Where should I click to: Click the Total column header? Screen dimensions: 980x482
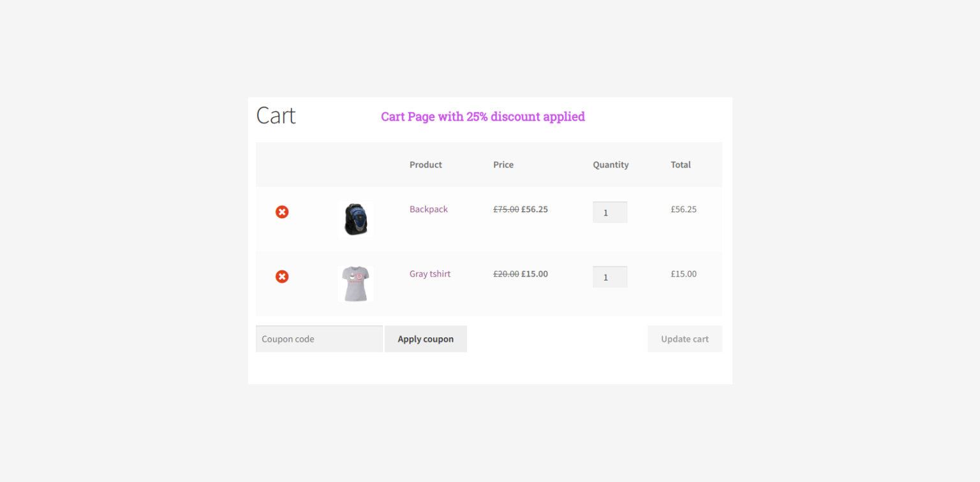(x=680, y=164)
